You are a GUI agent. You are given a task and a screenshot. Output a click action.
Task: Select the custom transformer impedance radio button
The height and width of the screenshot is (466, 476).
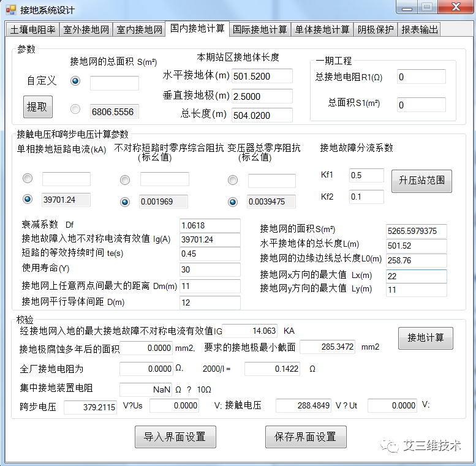point(233,180)
